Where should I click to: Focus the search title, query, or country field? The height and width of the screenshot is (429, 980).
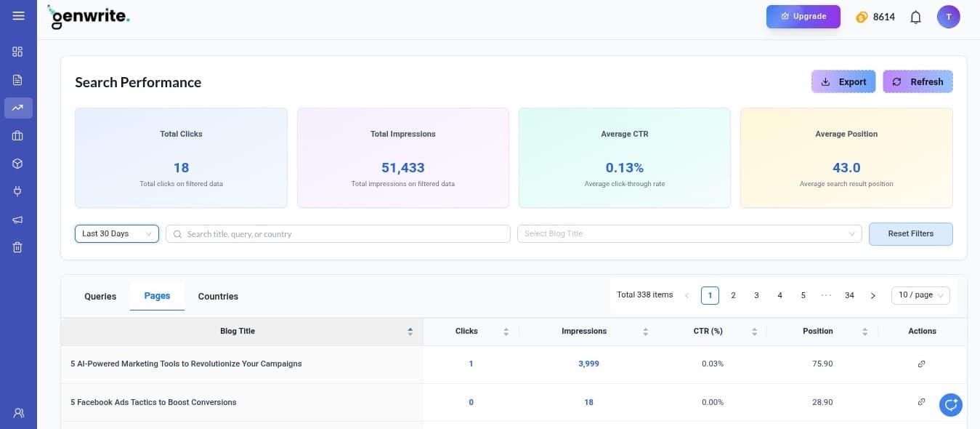[338, 234]
